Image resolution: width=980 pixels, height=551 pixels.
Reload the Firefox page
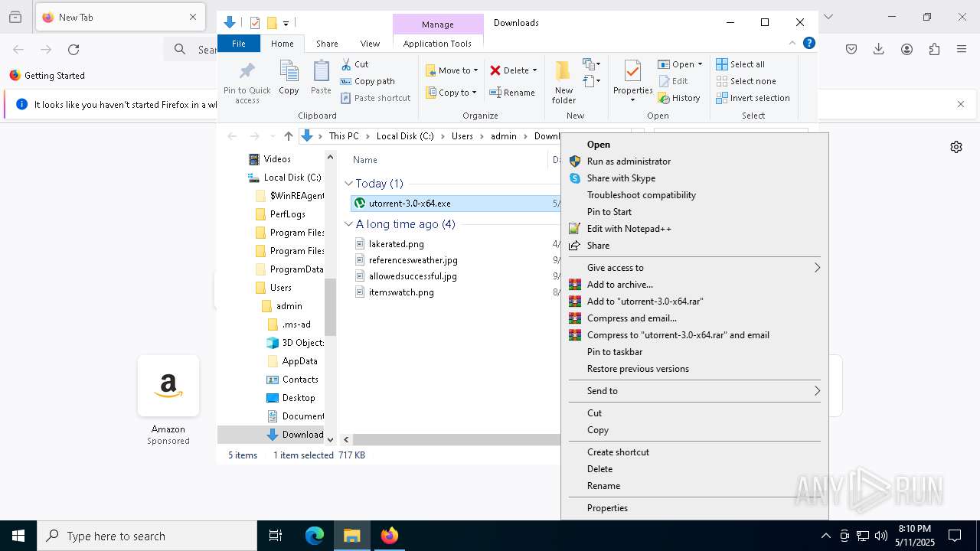tap(73, 50)
